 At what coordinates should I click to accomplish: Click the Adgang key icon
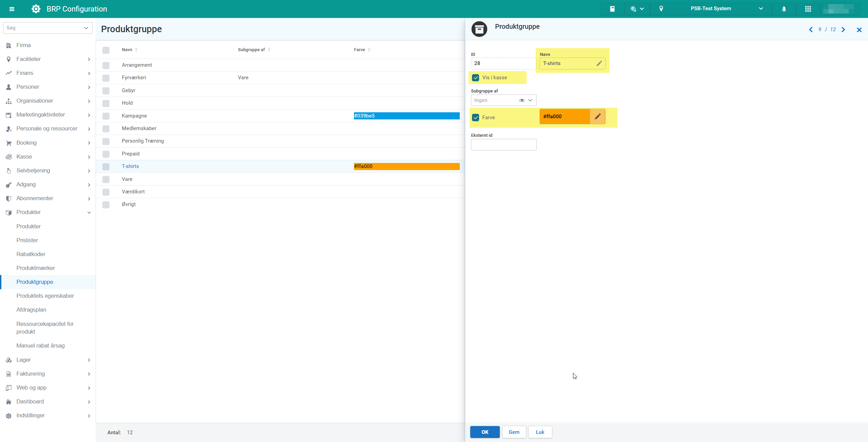(9, 185)
